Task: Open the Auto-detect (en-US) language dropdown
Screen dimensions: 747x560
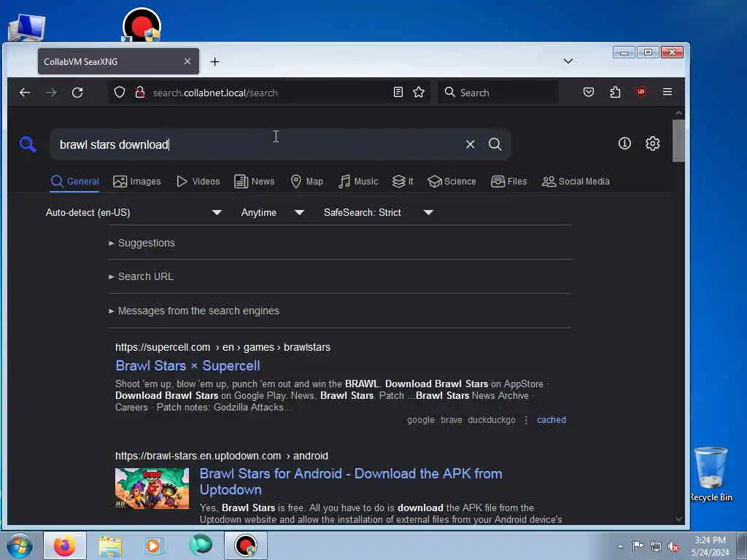Action: coord(133,212)
